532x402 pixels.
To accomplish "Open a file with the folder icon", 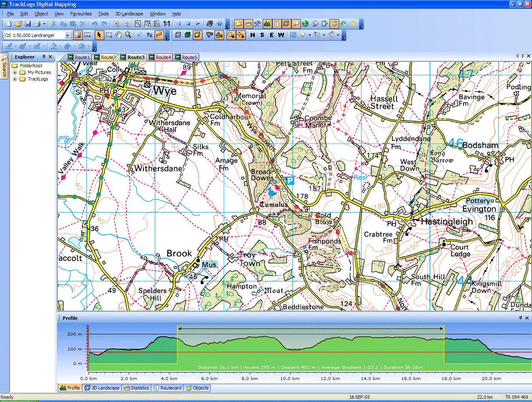I will [18, 24].
